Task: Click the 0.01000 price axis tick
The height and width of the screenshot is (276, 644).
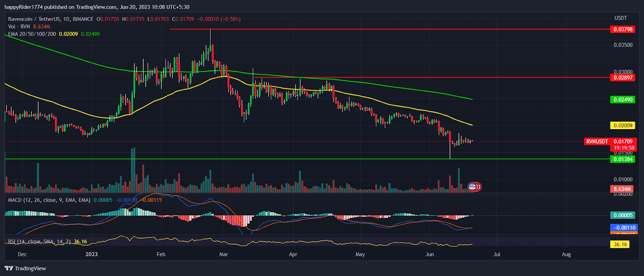Action: click(x=623, y=179)
